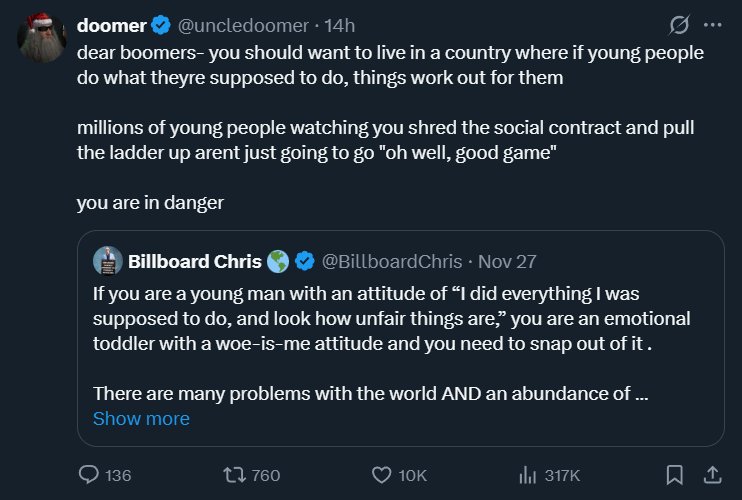This screenshot has width=742, height=500.
Task: Like the post with heart icon
Action: (x=381, y=474)
